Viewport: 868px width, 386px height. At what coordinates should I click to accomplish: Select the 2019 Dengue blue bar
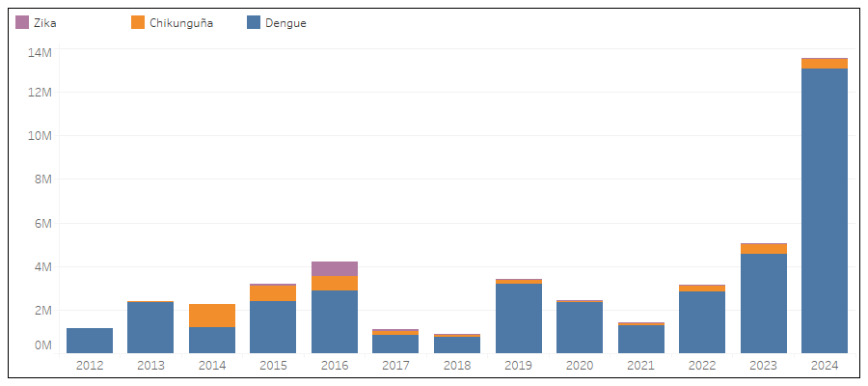(518, 318)
